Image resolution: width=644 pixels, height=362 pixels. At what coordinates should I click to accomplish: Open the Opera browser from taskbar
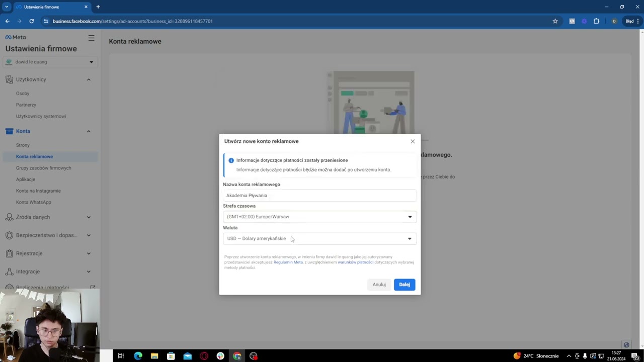[204, 356]
